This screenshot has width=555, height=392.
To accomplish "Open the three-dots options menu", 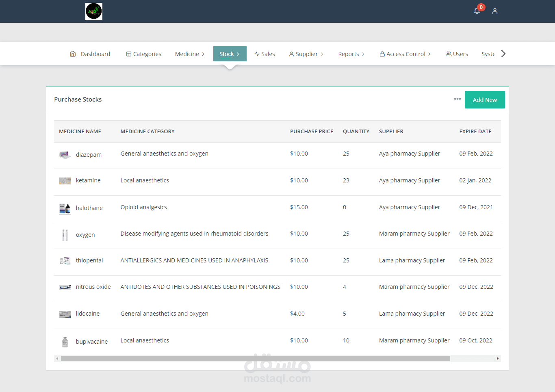I will 457,99.
